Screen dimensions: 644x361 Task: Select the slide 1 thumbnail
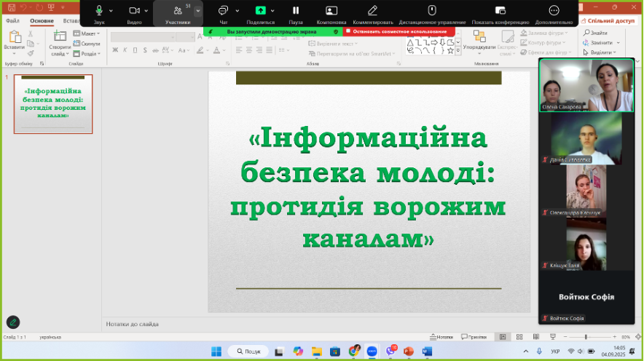click(x=53, y=104)
